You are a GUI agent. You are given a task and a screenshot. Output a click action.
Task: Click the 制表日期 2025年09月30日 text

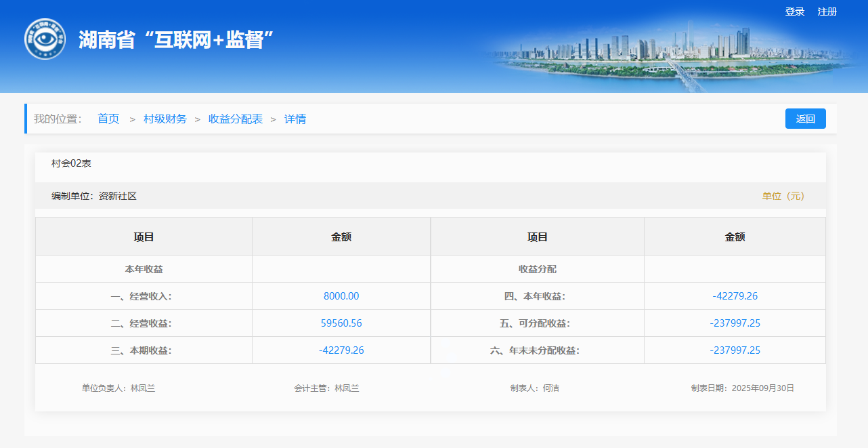tap(742, 388)
